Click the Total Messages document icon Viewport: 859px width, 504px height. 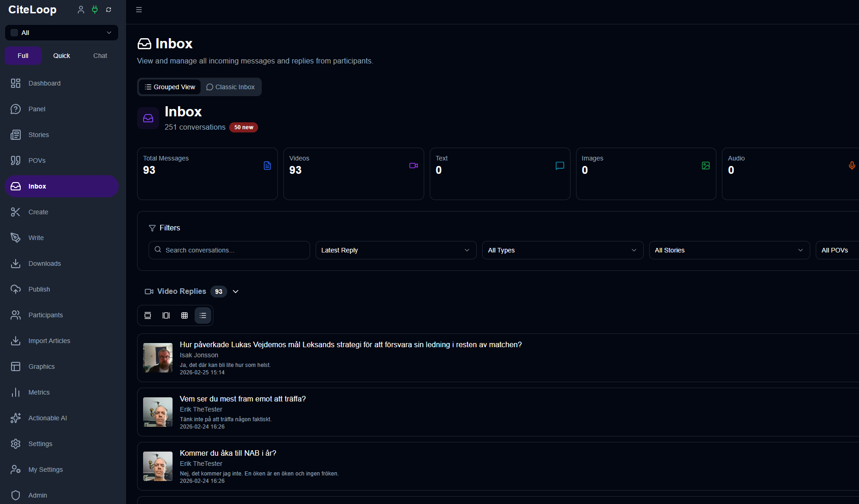(267, 166)
